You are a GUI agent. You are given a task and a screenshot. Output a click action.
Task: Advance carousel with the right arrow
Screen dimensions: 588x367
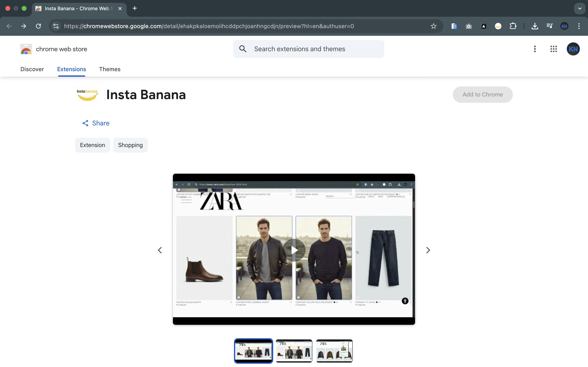coord(428,250)
